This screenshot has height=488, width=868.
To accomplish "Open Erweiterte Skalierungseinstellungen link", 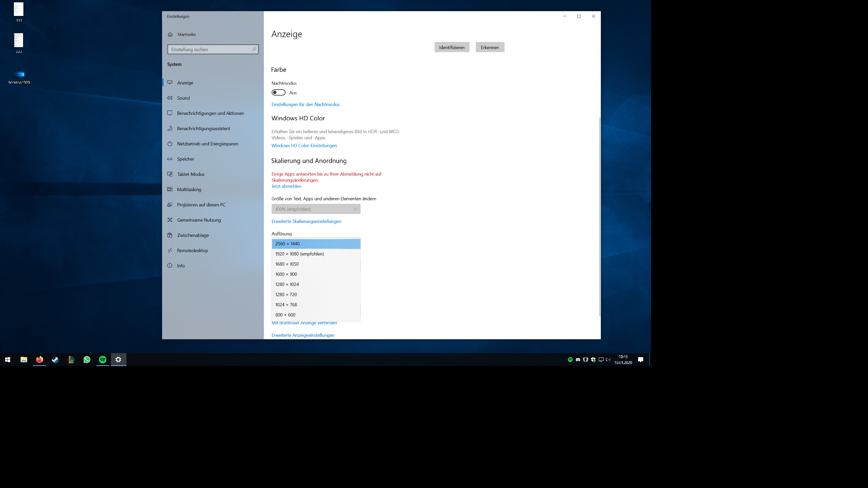I will point(306,221).
